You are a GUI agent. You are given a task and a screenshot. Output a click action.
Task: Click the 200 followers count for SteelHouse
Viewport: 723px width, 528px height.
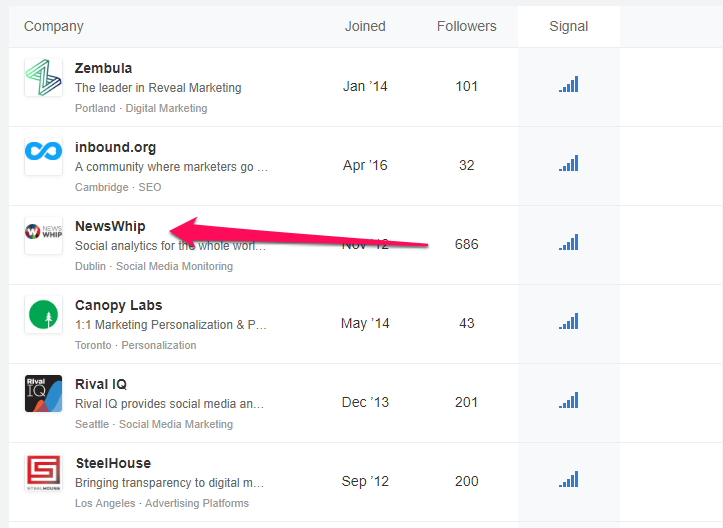coord(467,481)
